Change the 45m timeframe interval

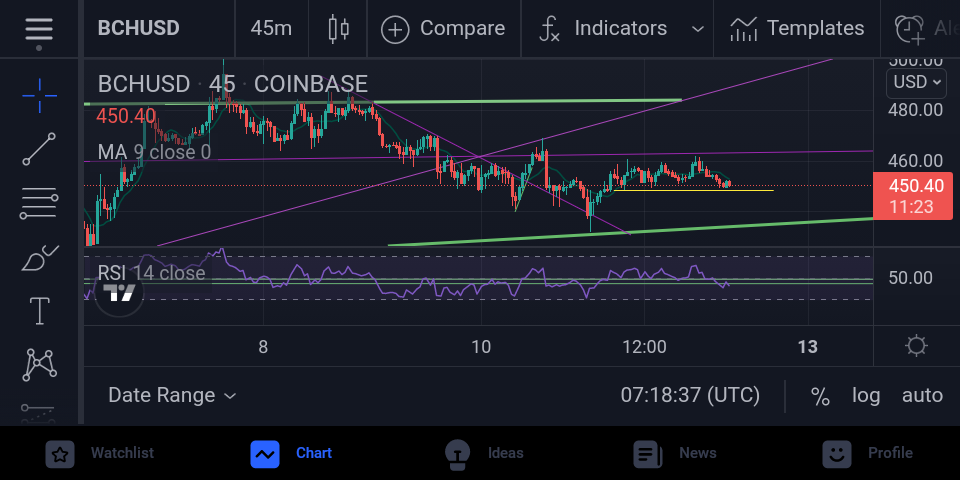(271, 29)
